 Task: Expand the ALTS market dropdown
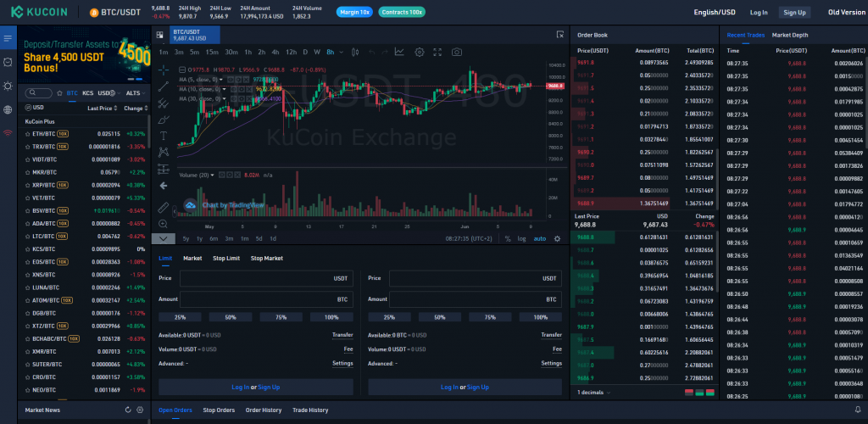tap(144, 93)
